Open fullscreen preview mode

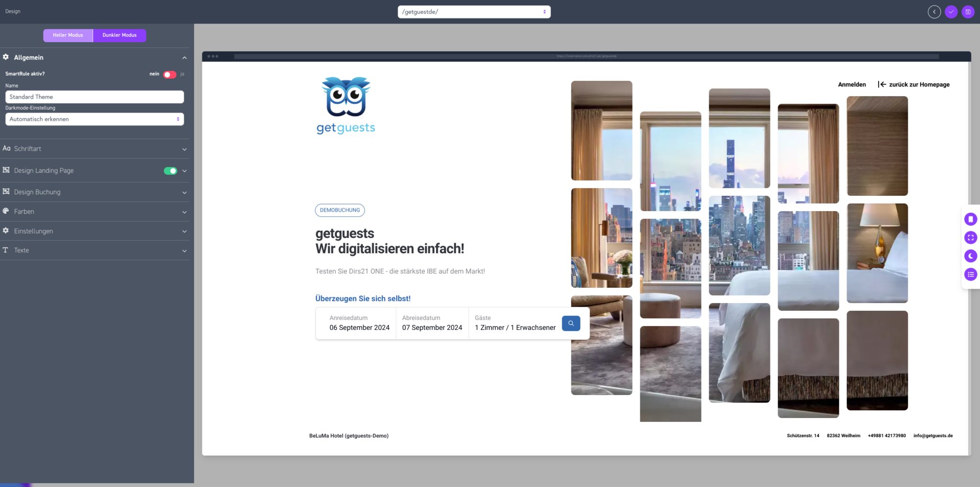(x=970, y=238)
